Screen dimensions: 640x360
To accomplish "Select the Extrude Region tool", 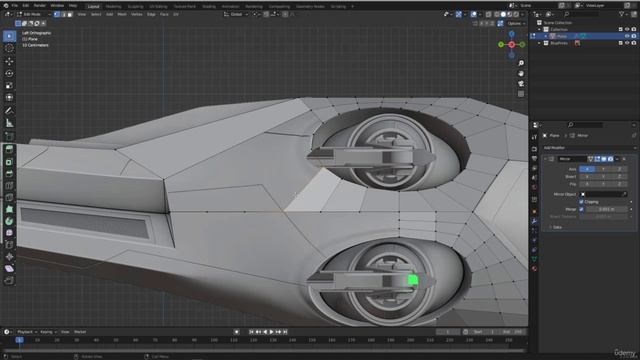I will click(x=9, y=149).
